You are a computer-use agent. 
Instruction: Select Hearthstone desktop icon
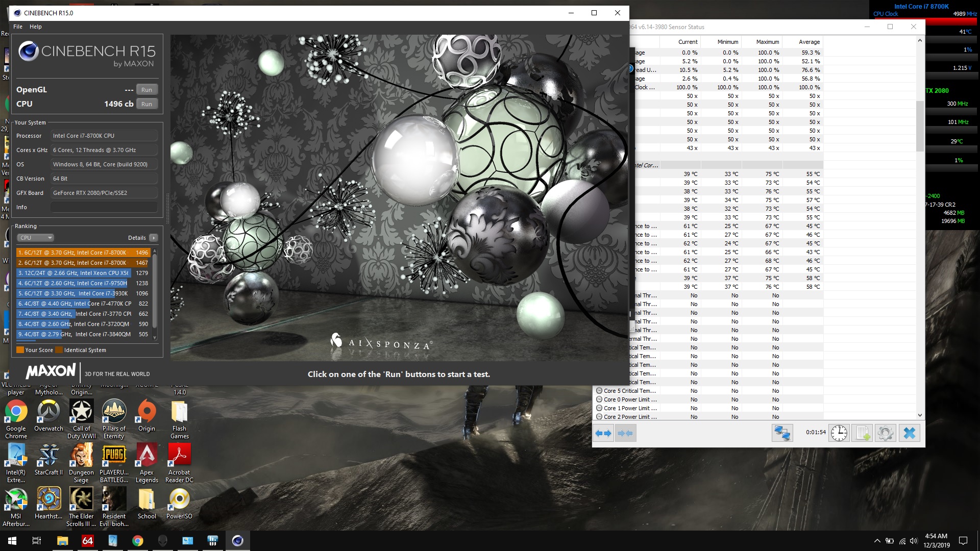click(x=49, y=504)
